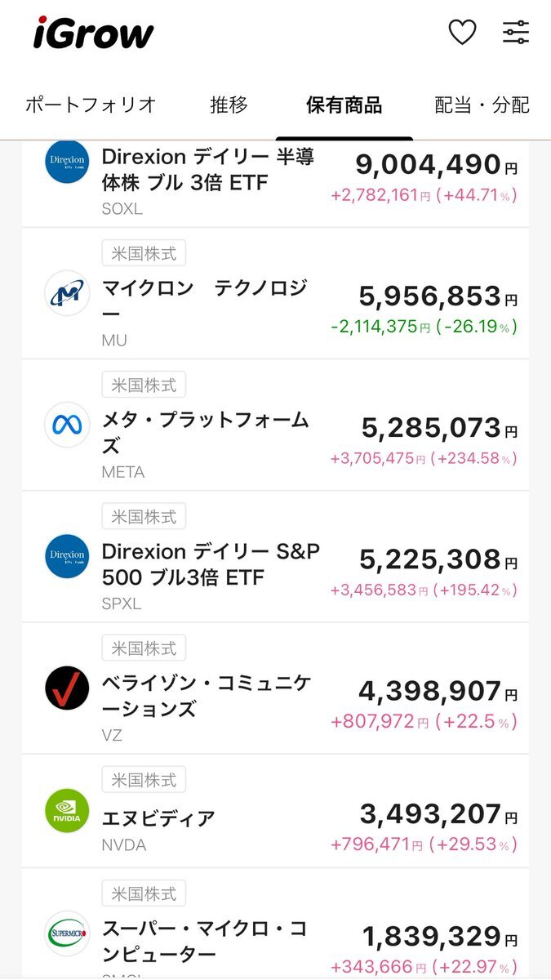551x980 pixels.
Task: Switch to the ポートフォリオ tab
Action: point(90,105)
